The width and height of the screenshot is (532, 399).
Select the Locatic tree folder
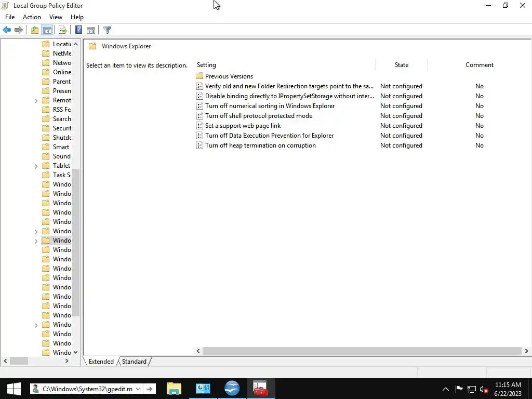pyautogui.click(x=57, y=44)
